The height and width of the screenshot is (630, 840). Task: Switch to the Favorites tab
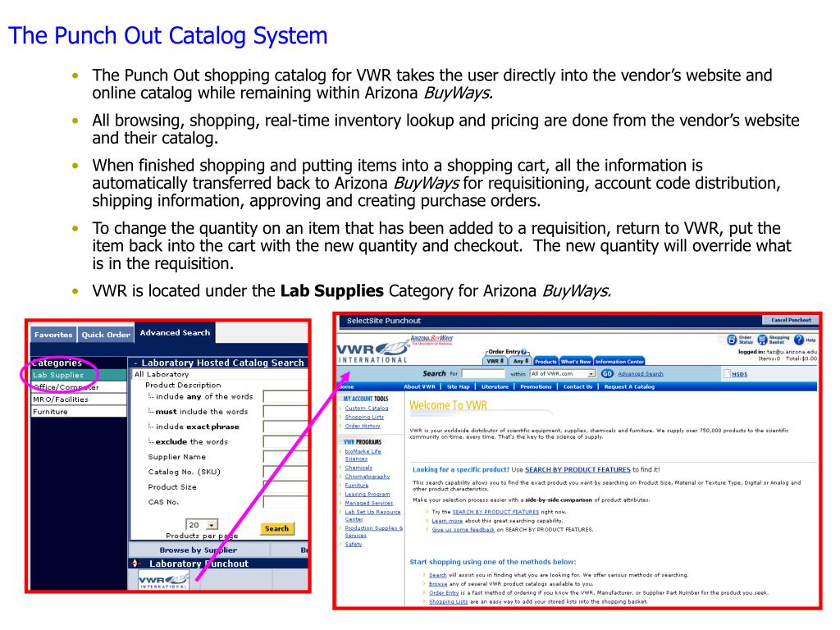click(x=53, y=335)
